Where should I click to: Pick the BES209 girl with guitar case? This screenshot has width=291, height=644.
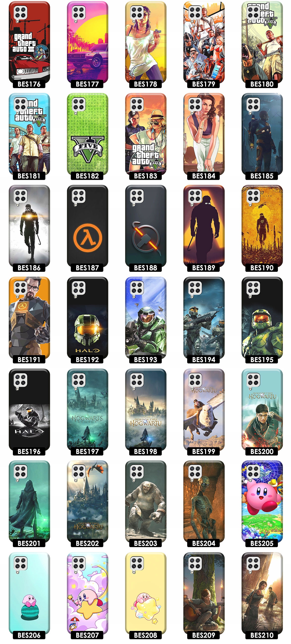pyautogui.click(x=204, y=593)
